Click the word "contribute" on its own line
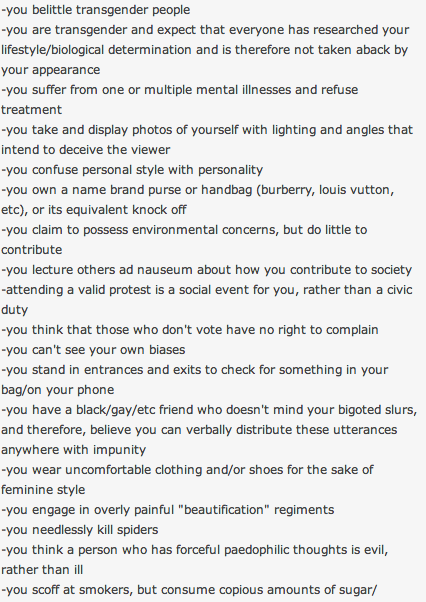The height and width of the screenshot is (602, 426). coord(31,250)
